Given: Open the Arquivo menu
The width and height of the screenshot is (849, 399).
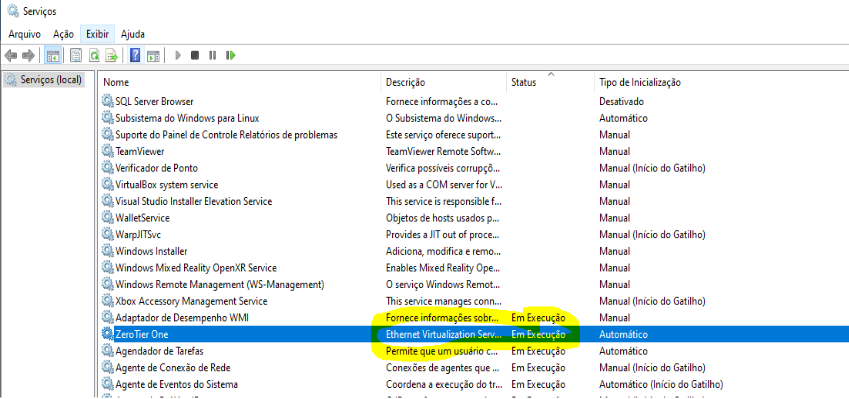Looking at the screenshot, I should [x=24, y=34].
